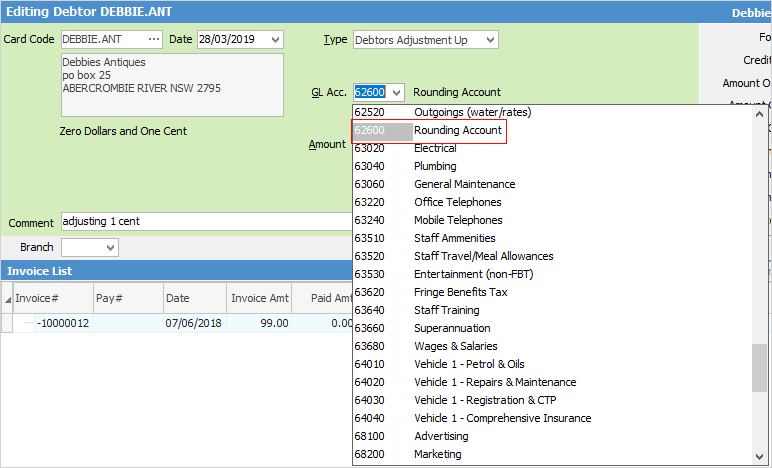This screenshot has width=772, height=468.
Task: Open the Branch dropdown
Action: pyautogui.click(x=109, y=247)
